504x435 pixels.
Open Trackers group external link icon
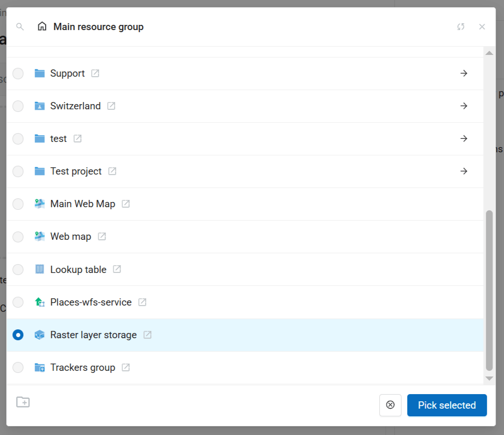pyautogui.click(x=126, y=368)
